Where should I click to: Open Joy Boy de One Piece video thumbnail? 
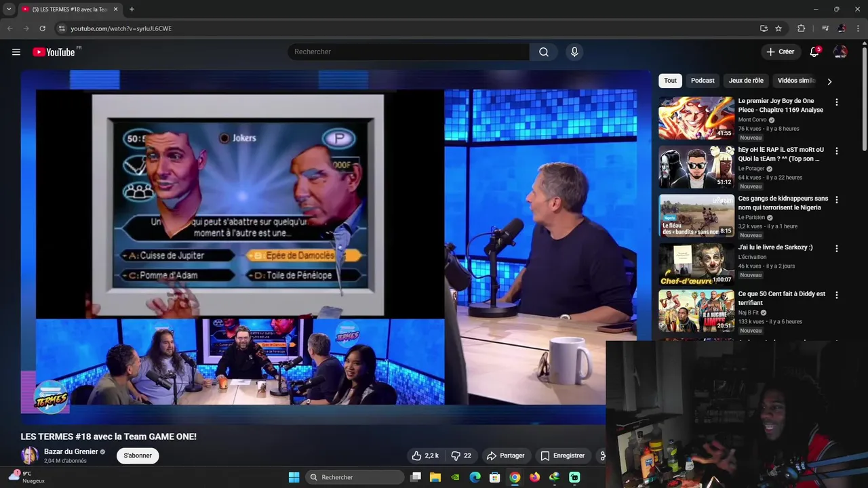point(696,118)
